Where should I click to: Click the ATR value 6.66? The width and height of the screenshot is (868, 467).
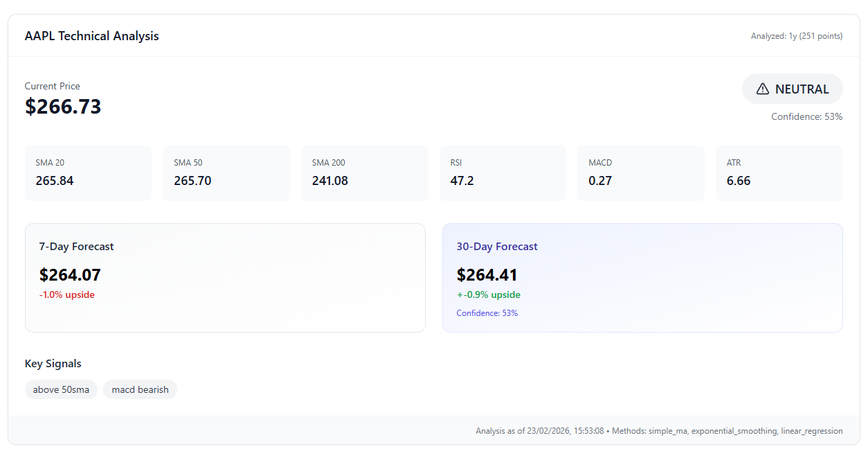pyautogui.click(x=739, y=181)
